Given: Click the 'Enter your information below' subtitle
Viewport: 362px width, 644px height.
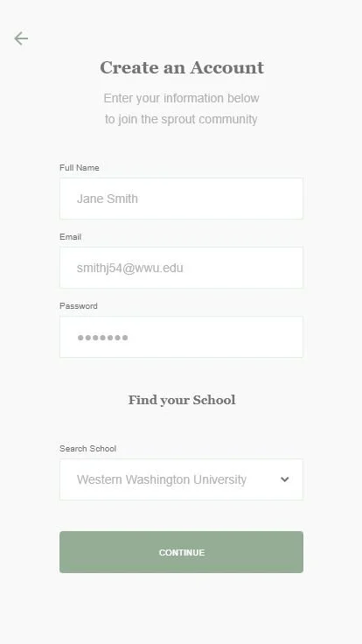Looking at the screenshot, I should coord(181,98).
